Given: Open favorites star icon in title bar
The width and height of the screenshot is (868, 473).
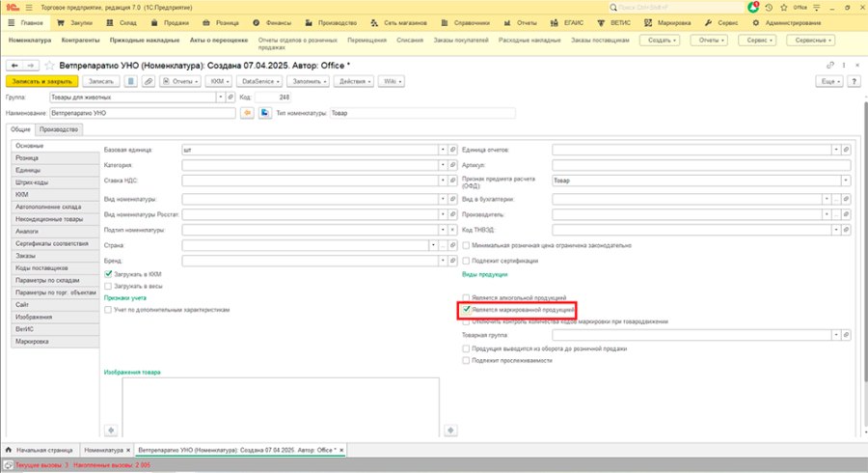Looking at the screenshot, I should point(784,7).
